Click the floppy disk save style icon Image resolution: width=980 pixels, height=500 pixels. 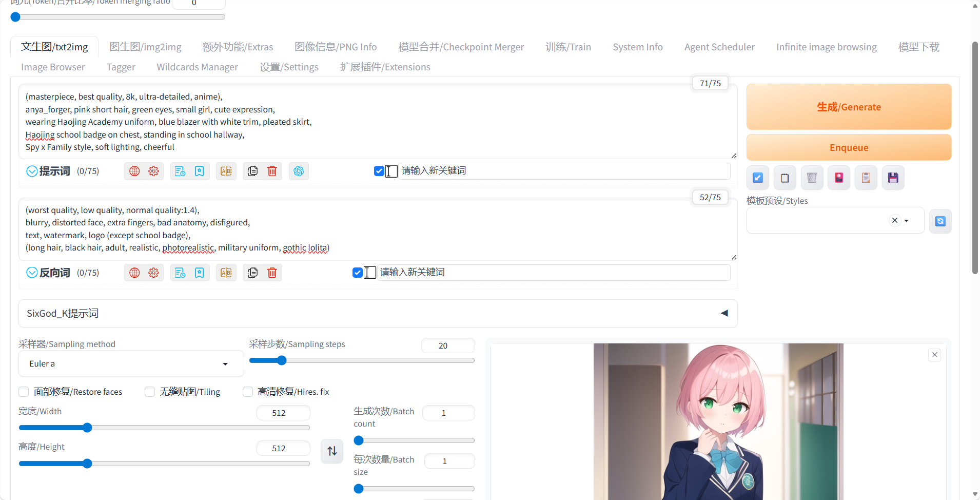tap(893, 178)
